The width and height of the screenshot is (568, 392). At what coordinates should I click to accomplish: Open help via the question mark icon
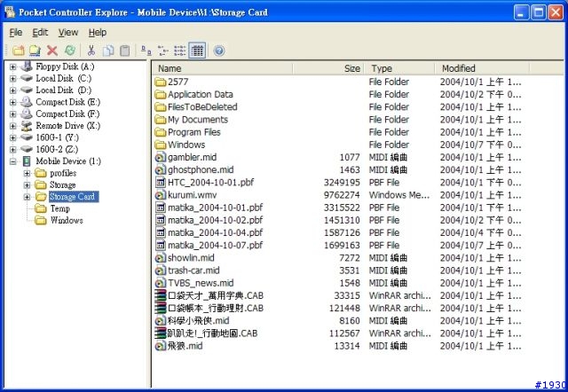(x=219, y=51)
